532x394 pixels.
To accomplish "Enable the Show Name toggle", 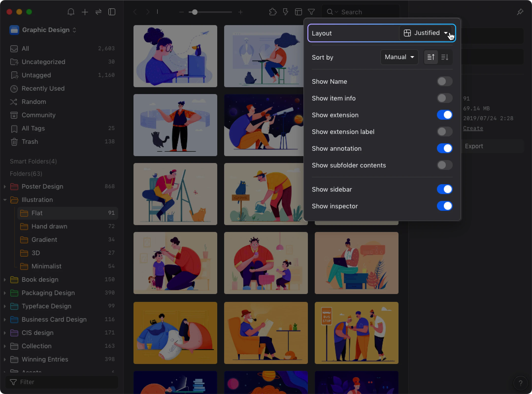I will (445, 82).
